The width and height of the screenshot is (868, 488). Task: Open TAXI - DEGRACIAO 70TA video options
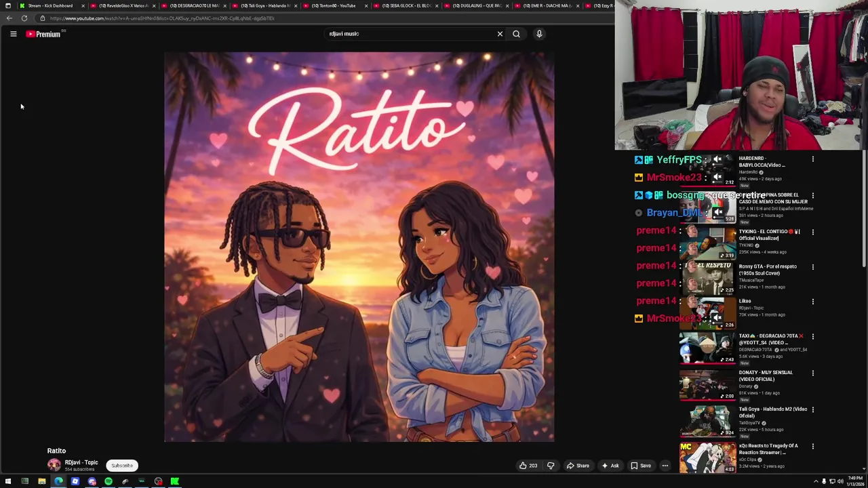813,337
